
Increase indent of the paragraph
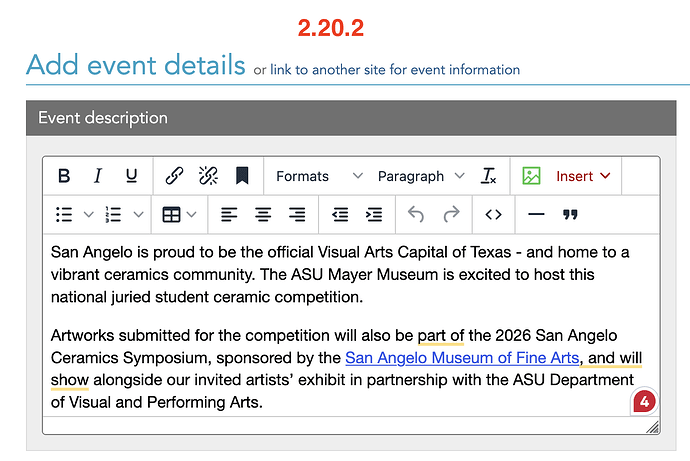tap(374, 214)
